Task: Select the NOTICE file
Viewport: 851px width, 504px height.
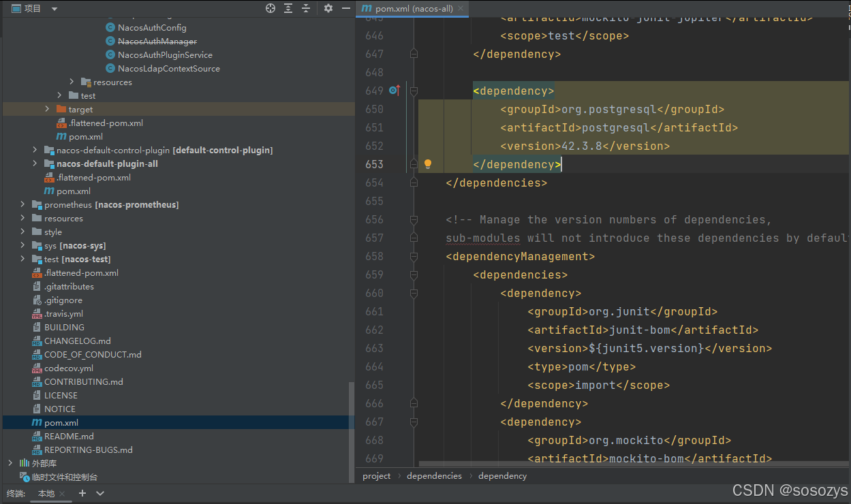Action: click(x=60, y=409)
